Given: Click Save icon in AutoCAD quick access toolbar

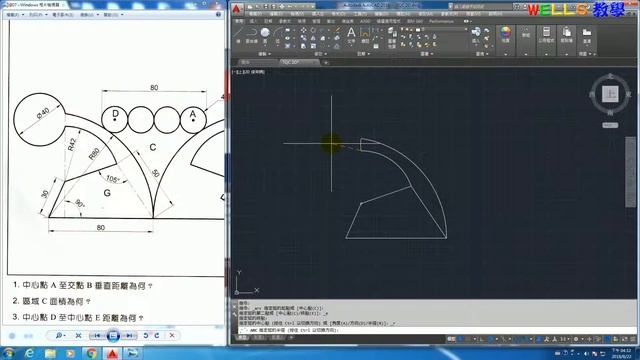Looking at the screenshot, I should tap(266, 7).
